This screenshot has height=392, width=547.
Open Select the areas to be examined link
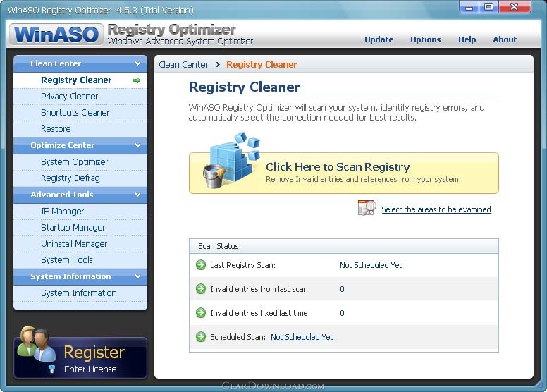(436, 209)
